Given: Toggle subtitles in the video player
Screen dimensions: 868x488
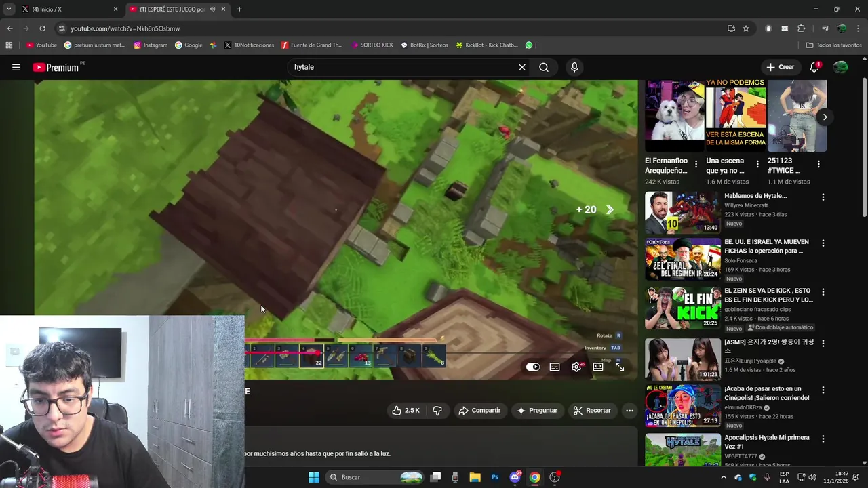Looking at the screenshot, I should tap(555, 367).
